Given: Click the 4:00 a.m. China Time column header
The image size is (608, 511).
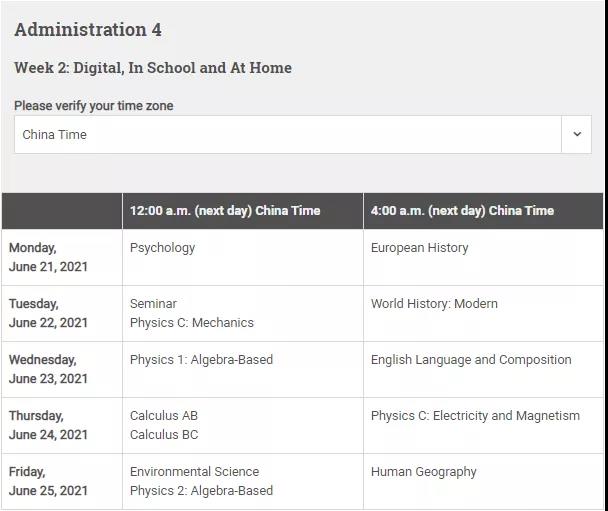Looking at the screenshot, I should (x=462, y=211).
